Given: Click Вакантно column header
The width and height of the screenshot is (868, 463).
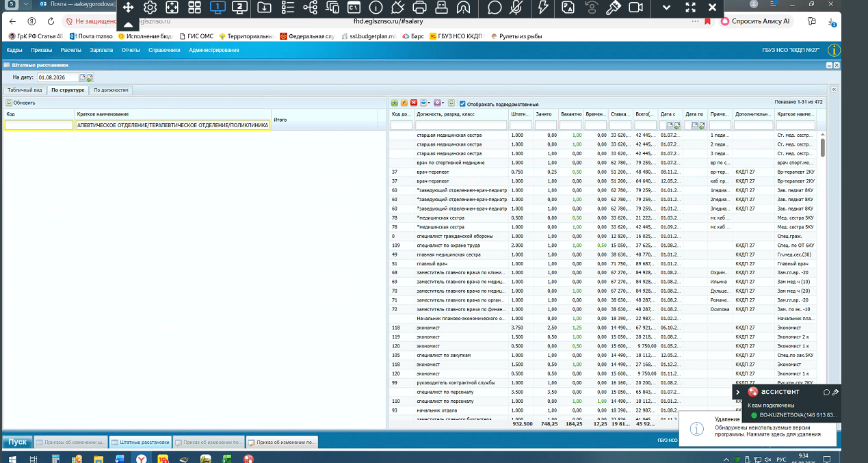Looking at the screenshot, I should (570, 114).
